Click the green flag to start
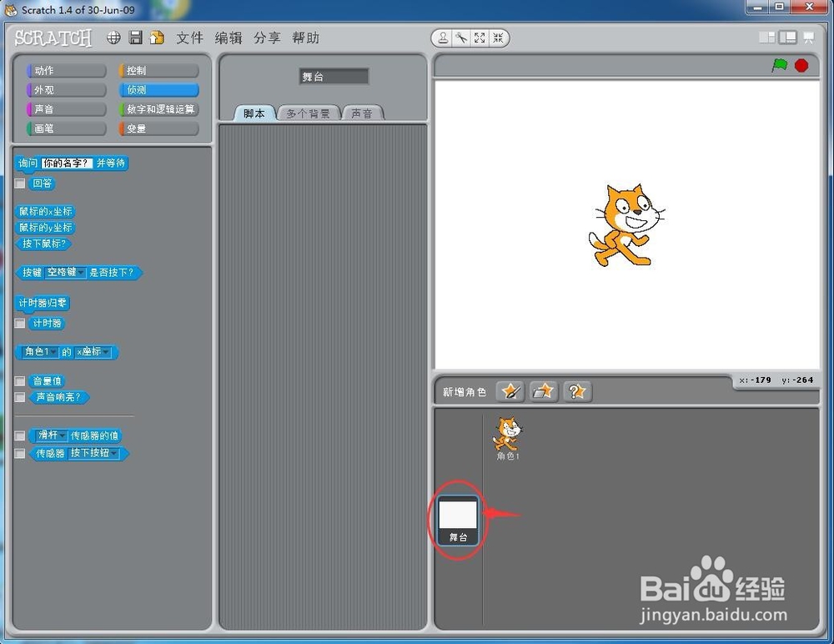834x644 pixels. tap(779, 65)
